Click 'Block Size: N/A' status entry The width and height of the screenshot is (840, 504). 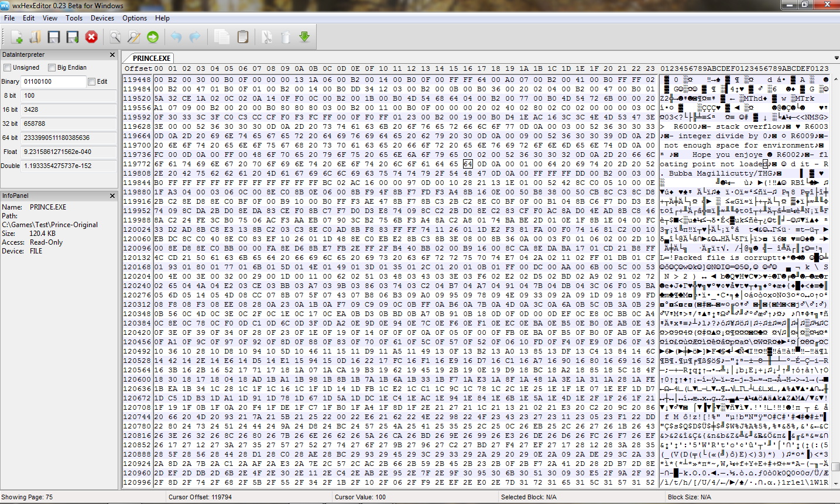(x=690, y=497)
